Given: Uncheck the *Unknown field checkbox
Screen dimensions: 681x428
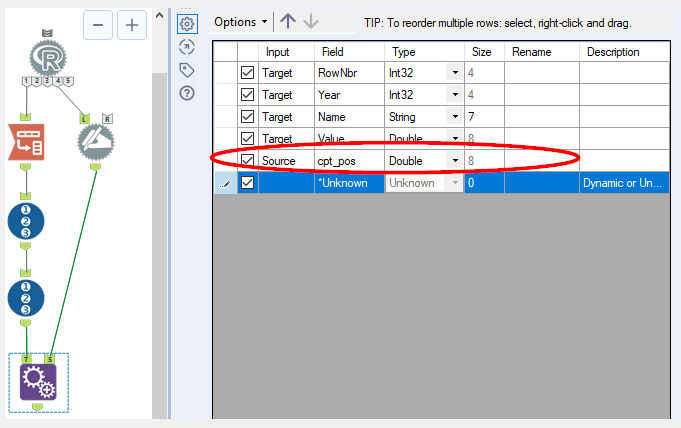Looking at the screenshot, I should click(248, 182).
